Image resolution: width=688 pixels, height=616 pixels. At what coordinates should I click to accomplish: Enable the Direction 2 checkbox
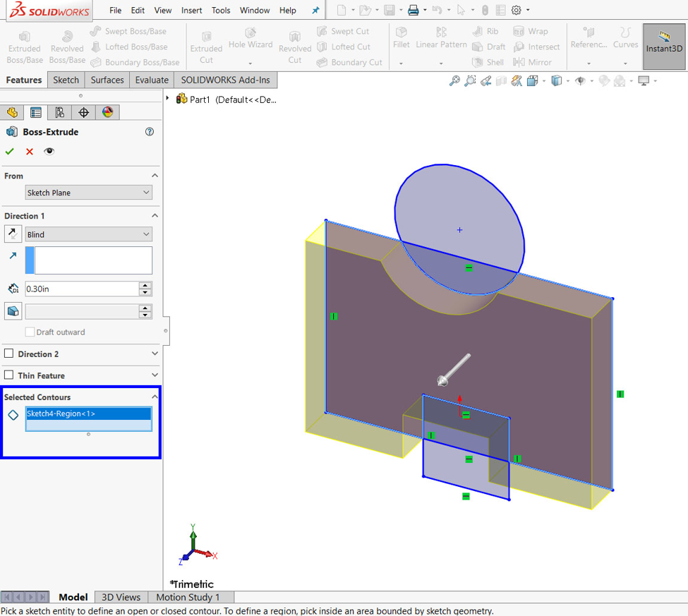tap(9, 354)
